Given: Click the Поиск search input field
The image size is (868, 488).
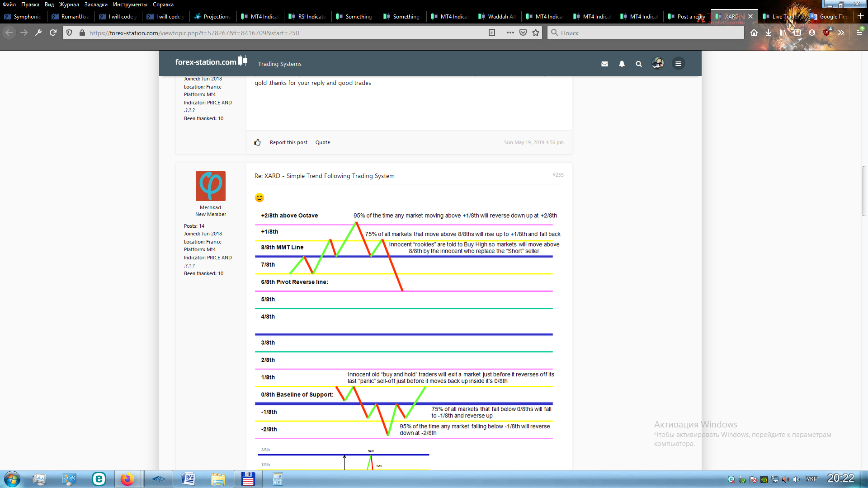Looking at the screenshot, I should coord(646,33).
